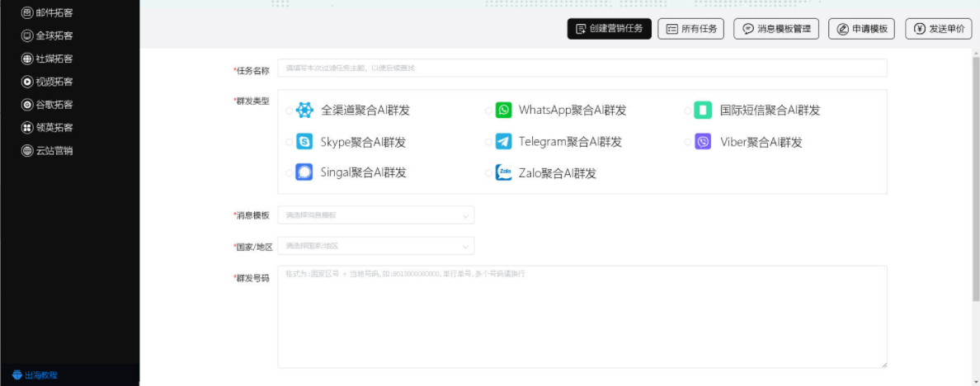980x386 pixels.
Task: Click the list icon in 所有任务 button
Action: coord(671,29)
